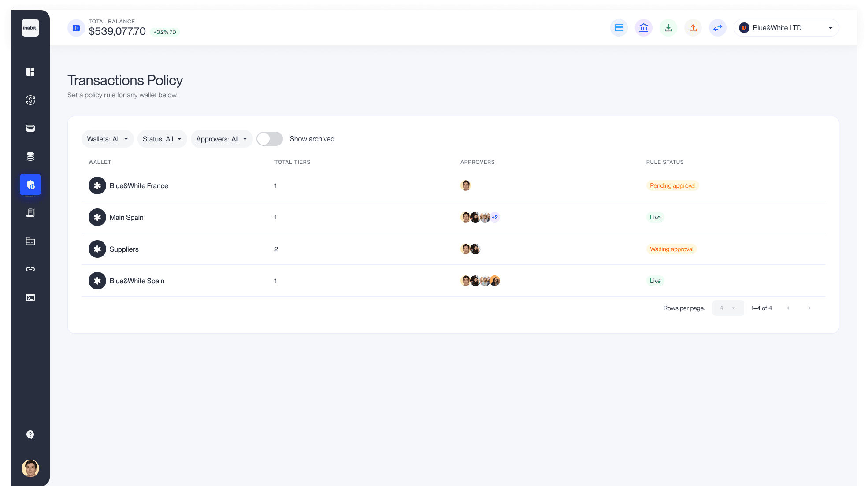
Task: Open the Status: All filter dropdown
Action: pyautogui.click(x=162, y=139)
